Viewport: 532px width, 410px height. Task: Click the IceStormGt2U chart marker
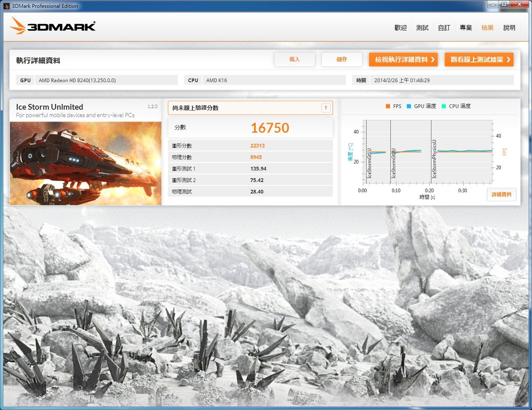(393, 163)
